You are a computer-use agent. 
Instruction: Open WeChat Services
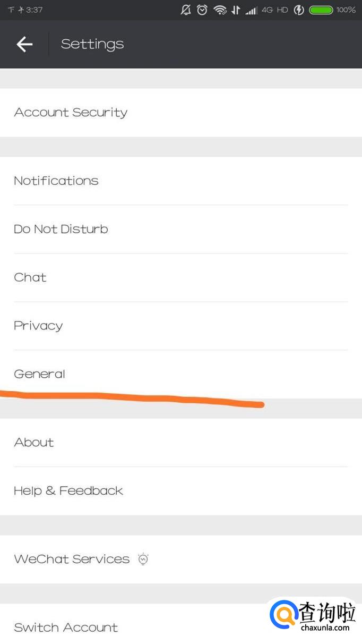coord(72,559)
